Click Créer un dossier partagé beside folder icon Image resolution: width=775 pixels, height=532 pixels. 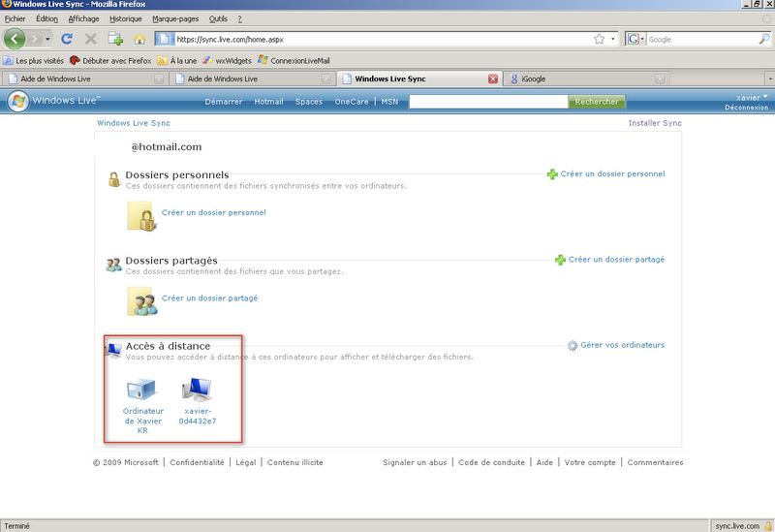pos(209,298)
